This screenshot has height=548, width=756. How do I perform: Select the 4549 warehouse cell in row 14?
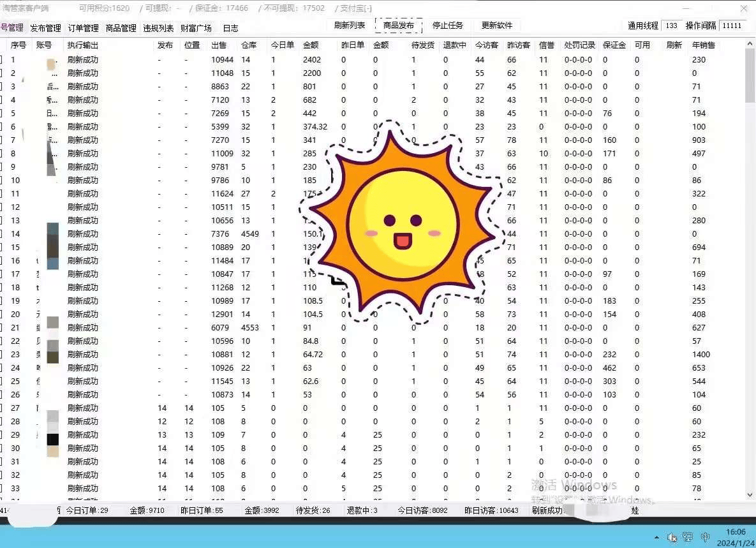pyautogui.click(x=250, y=233)
